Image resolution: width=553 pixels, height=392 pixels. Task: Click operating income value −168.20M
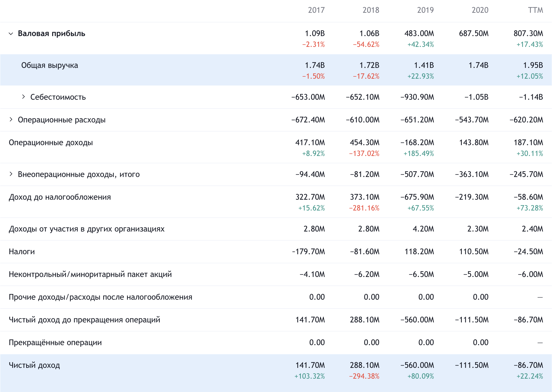click(x=417, y=143)
